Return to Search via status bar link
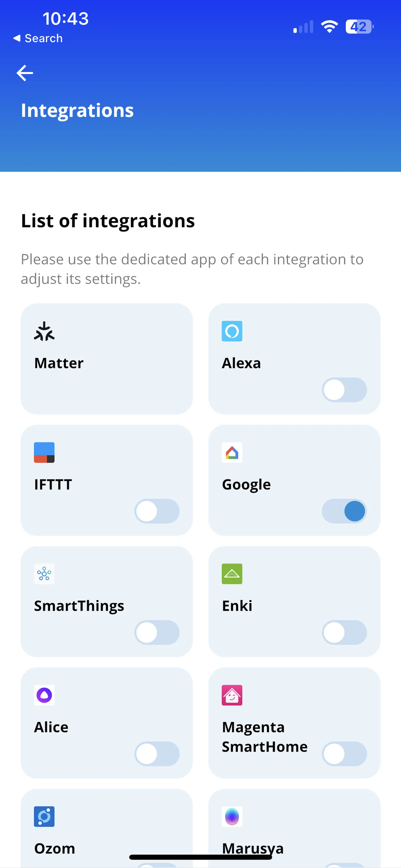This screenshot has height=868, width=401. [38, 38]
